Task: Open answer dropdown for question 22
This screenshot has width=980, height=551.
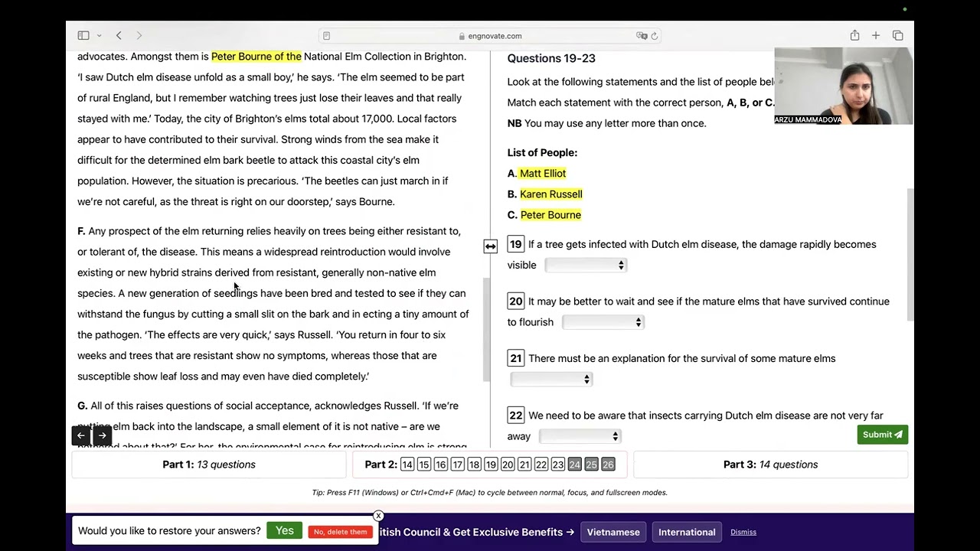Action: click(580, 436)
